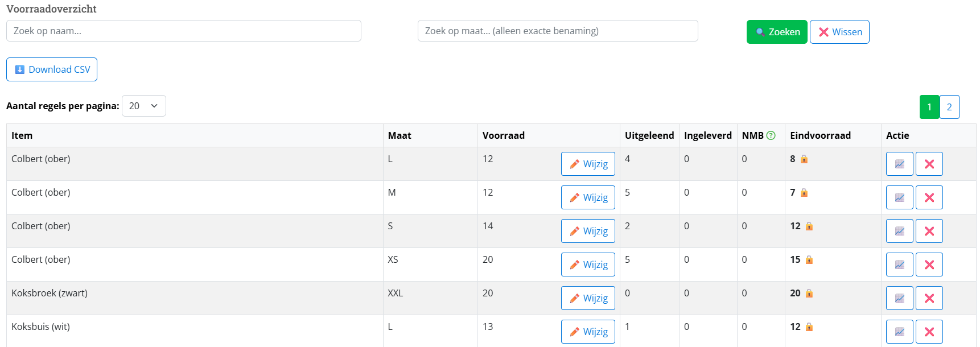980x347 pixels.
Task: Go to page 2
Action: (949, 107)
